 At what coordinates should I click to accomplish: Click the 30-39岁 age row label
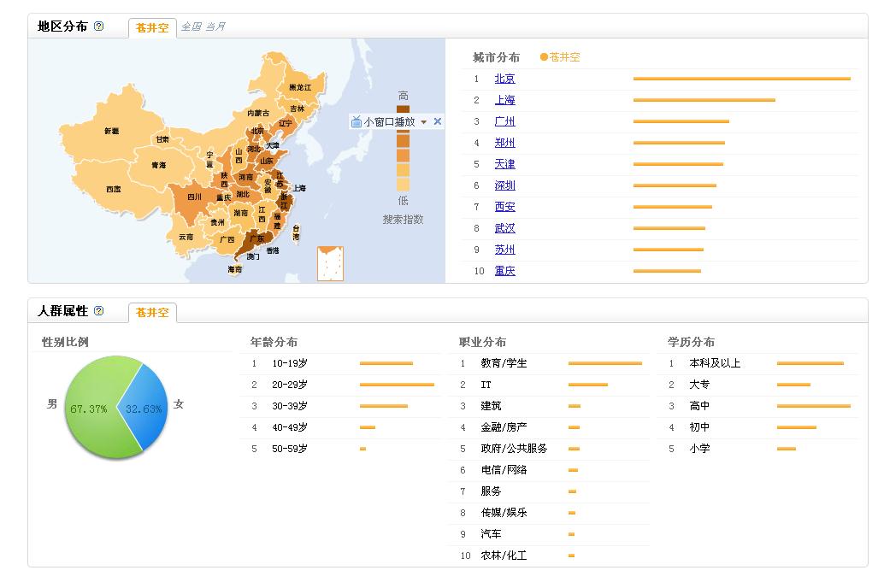pyautogui.click(x=290, y=406)
